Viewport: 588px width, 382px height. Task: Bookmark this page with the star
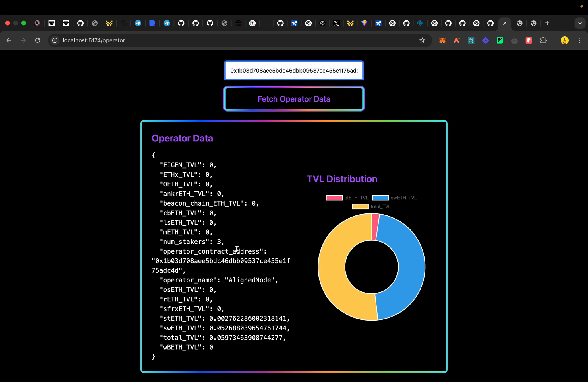[422, 40]
